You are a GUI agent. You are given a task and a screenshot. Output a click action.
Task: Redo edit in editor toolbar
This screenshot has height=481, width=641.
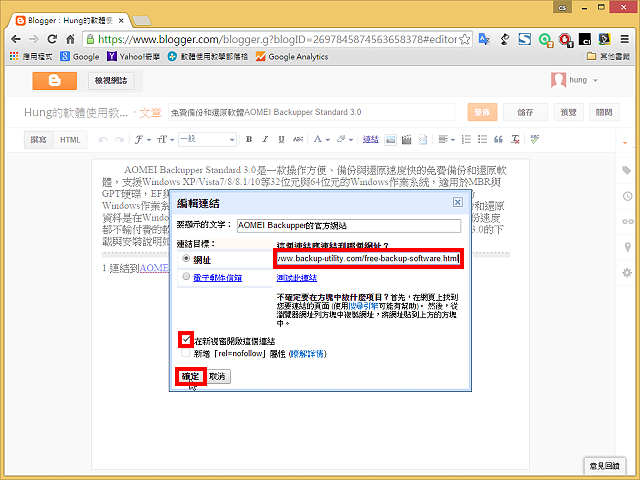(x=119, y=140)
